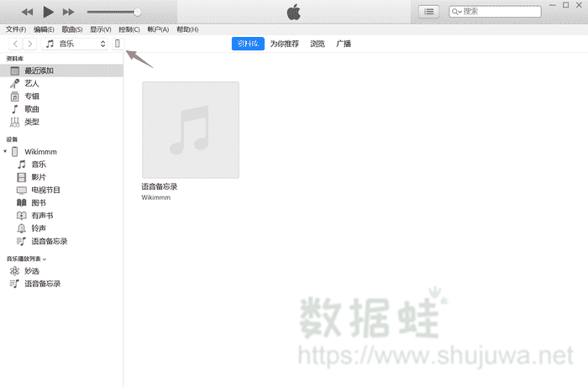Collapse the Wikimmm device tree
Viewport: 588px width, 387px height.
6,152
